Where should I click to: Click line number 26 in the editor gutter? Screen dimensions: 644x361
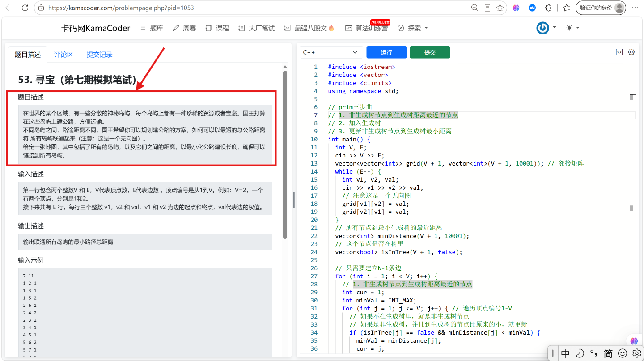click(x=314, y=268)
